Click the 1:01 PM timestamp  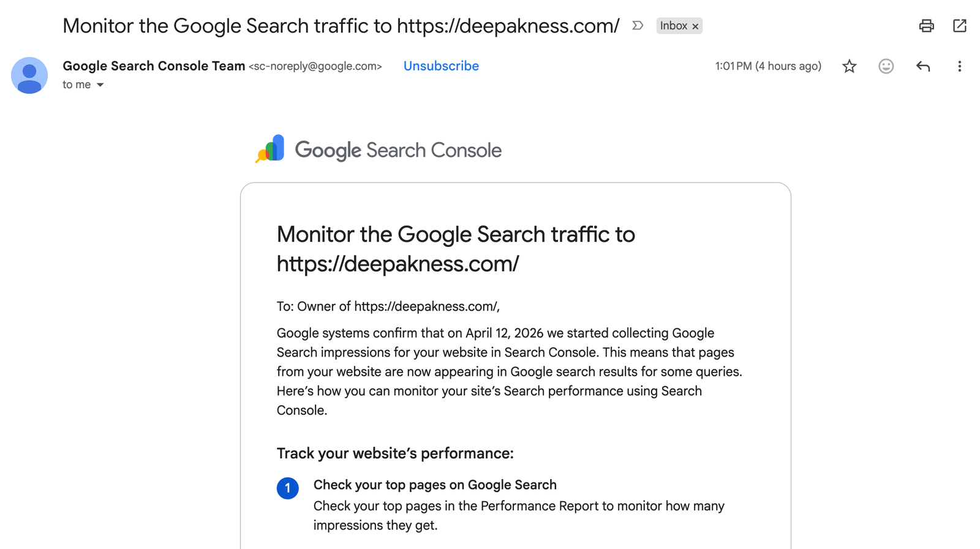point(767,66)
